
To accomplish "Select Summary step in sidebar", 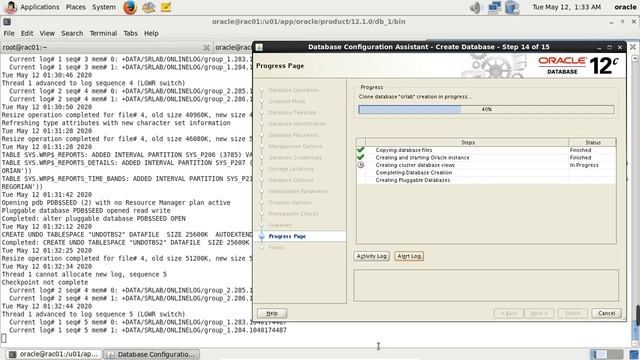I will point(280,225).
